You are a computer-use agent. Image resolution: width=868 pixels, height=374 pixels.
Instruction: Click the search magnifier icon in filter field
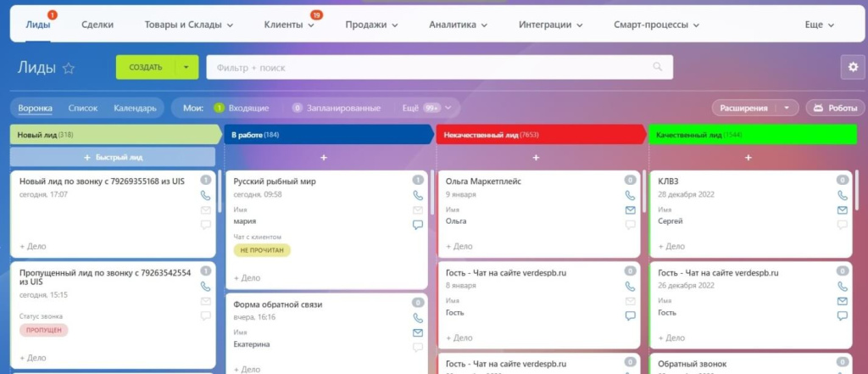pos(657,67)
